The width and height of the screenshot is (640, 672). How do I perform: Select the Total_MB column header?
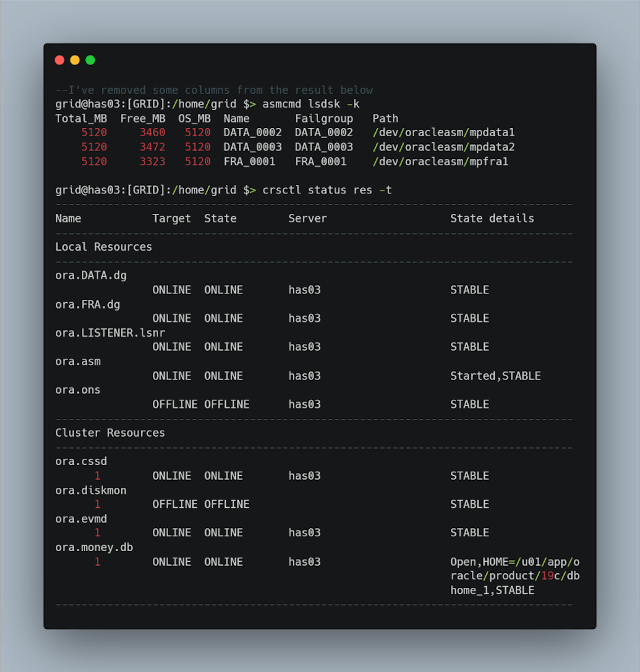coord(81,119)
